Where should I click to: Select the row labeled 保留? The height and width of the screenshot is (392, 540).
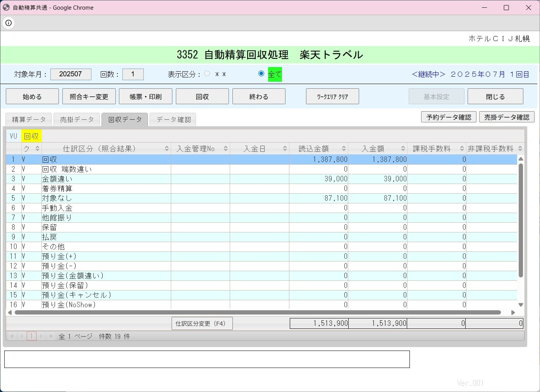tap(261, 227)
